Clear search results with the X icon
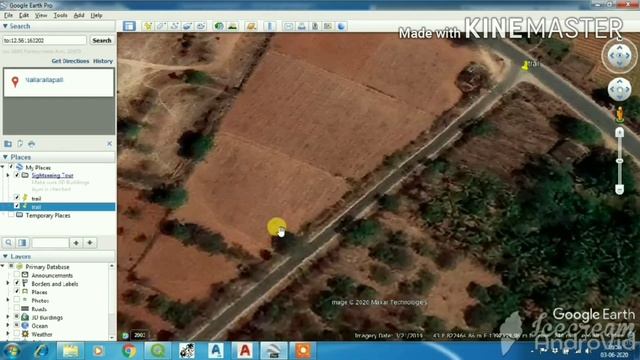640x360 pixels. click(109, 144)
